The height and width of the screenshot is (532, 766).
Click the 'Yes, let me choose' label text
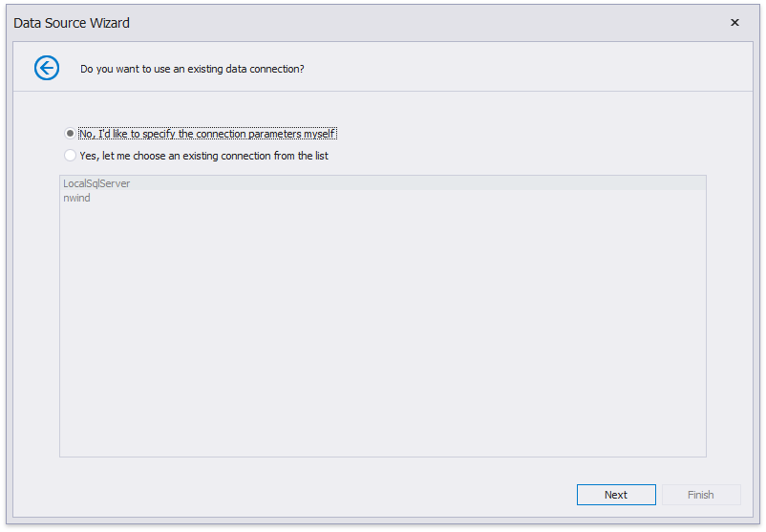[203, 156]
